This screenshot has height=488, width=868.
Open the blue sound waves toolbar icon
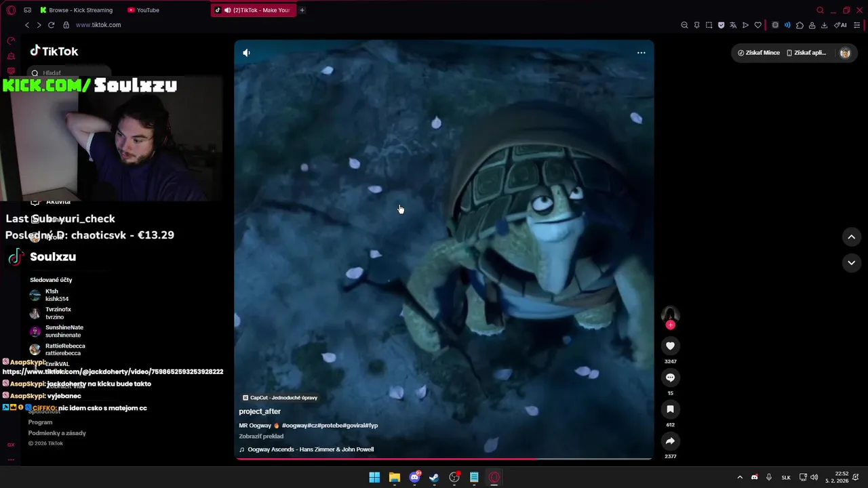(x=787, y=25)
